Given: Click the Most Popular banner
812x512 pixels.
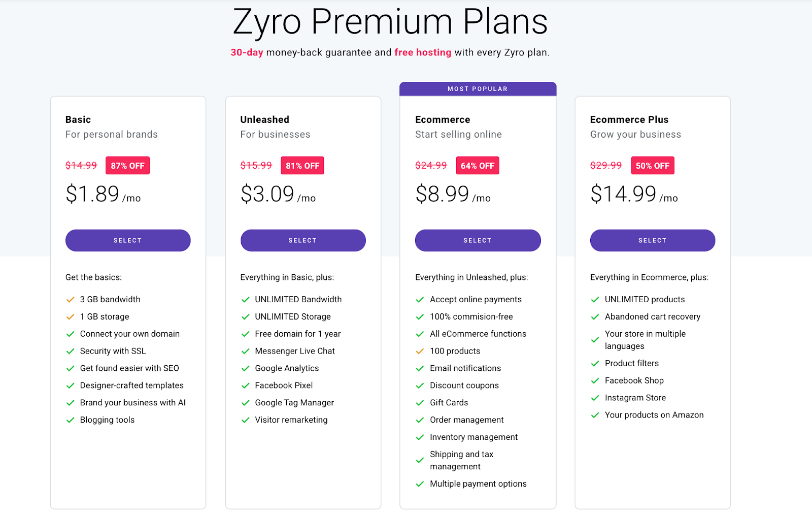Looking at the screenshot, I should pyautogui.click(x=478, y=89).
